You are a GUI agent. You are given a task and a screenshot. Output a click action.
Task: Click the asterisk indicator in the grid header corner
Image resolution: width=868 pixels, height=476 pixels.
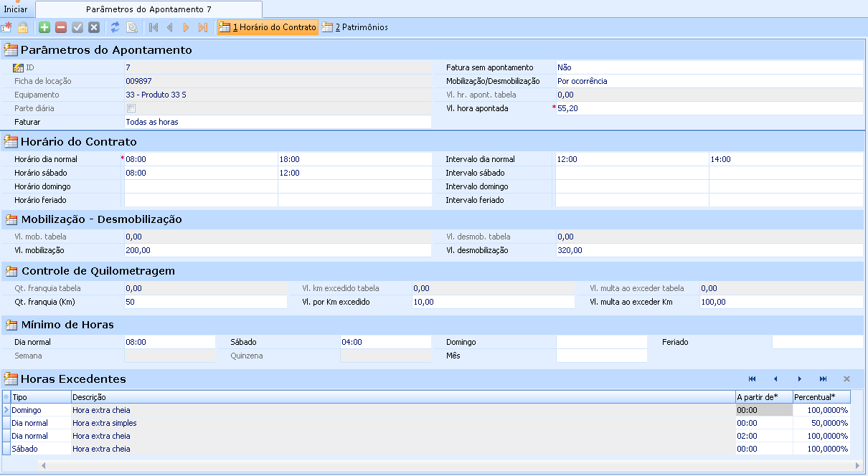pyautogui.click(x=6, y=397)
